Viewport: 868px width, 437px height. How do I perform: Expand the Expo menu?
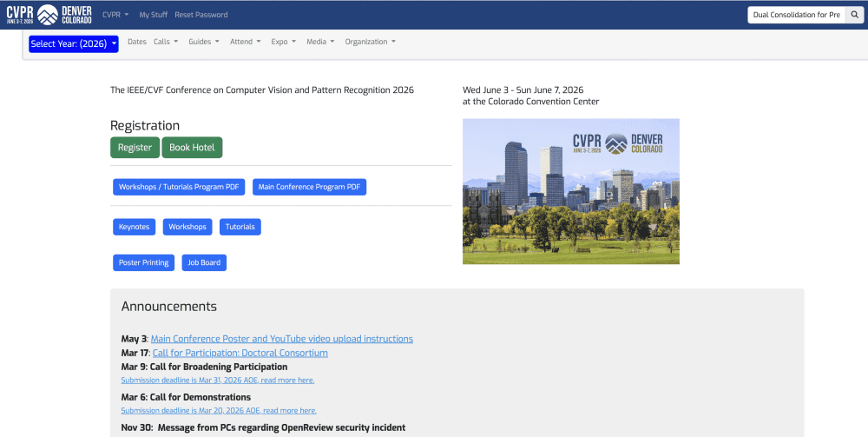coord(284,42)
